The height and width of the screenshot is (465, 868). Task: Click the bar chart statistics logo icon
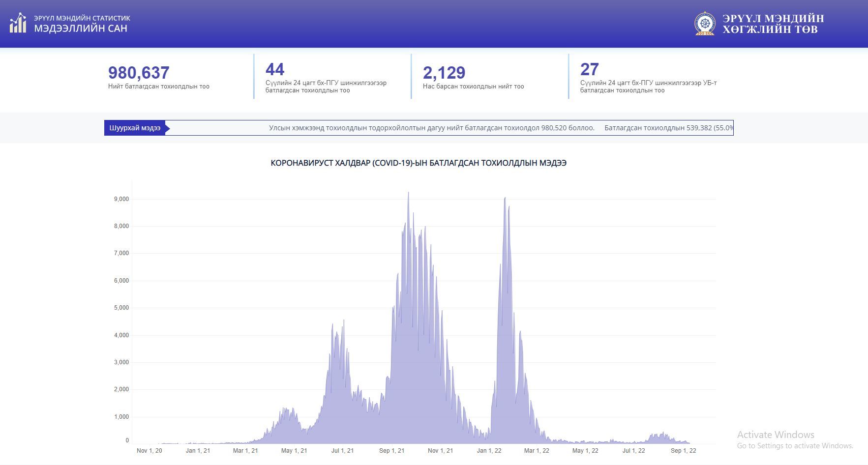click(18, 23)
